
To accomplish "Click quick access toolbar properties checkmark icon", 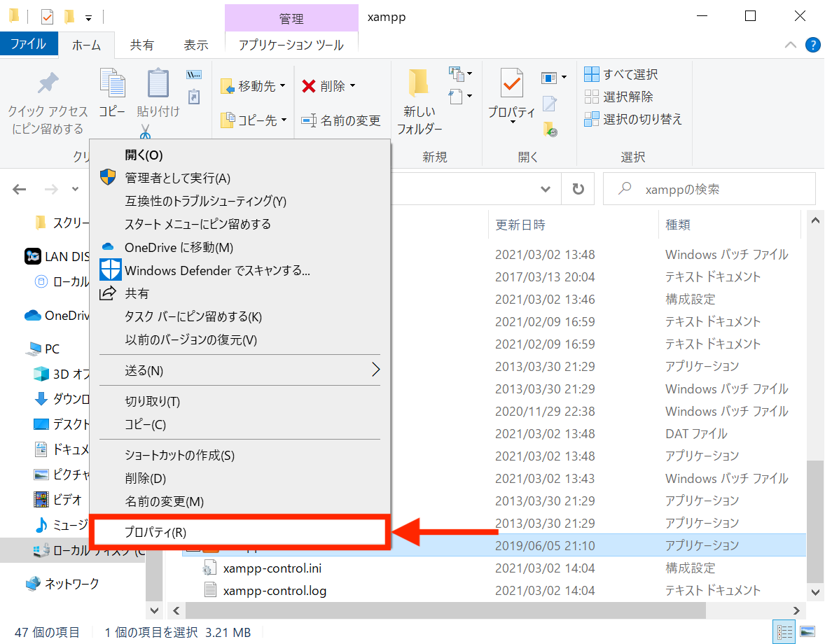I will coord(48,17).
